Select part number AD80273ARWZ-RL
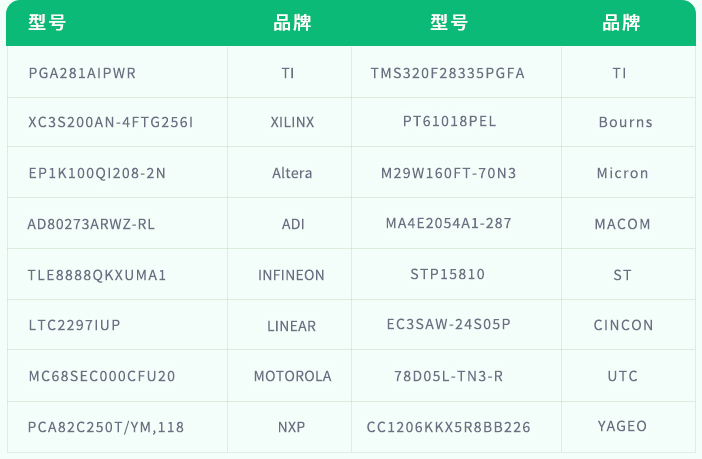 click(91, 224)
